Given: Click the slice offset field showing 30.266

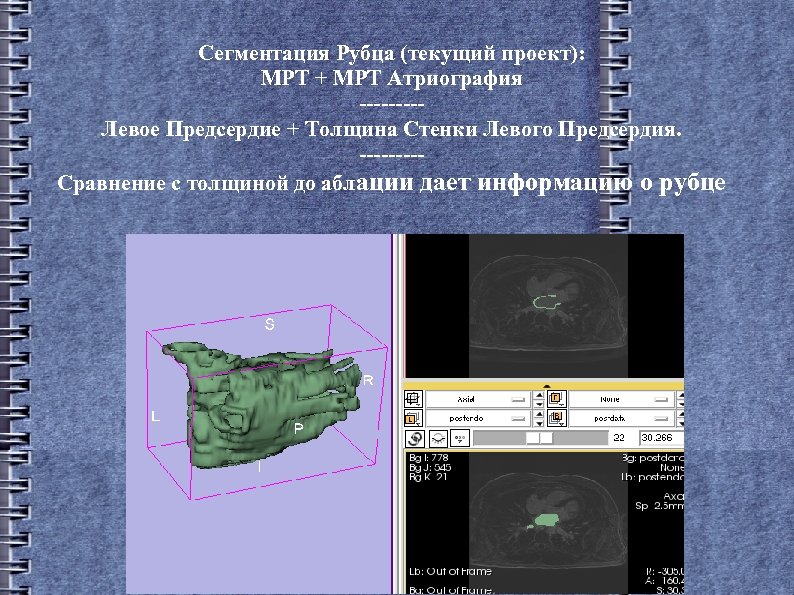Looking at the screenshot, I should 661,438.
